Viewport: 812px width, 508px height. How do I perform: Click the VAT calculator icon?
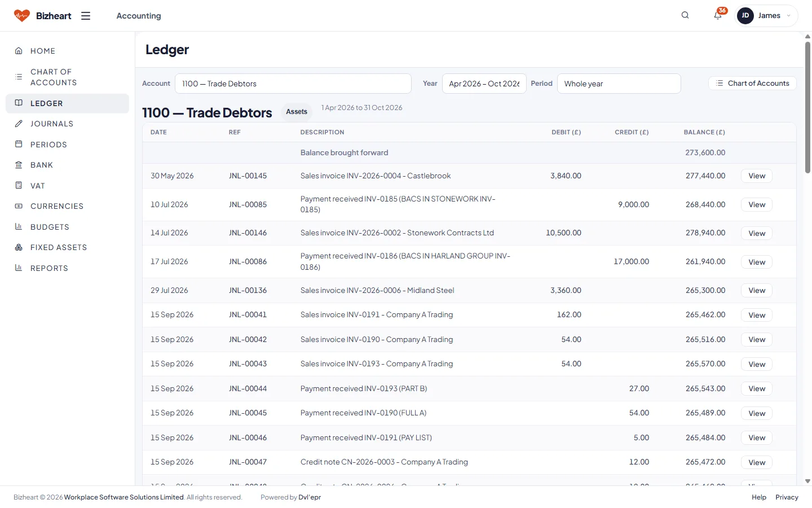coord(19,186)
